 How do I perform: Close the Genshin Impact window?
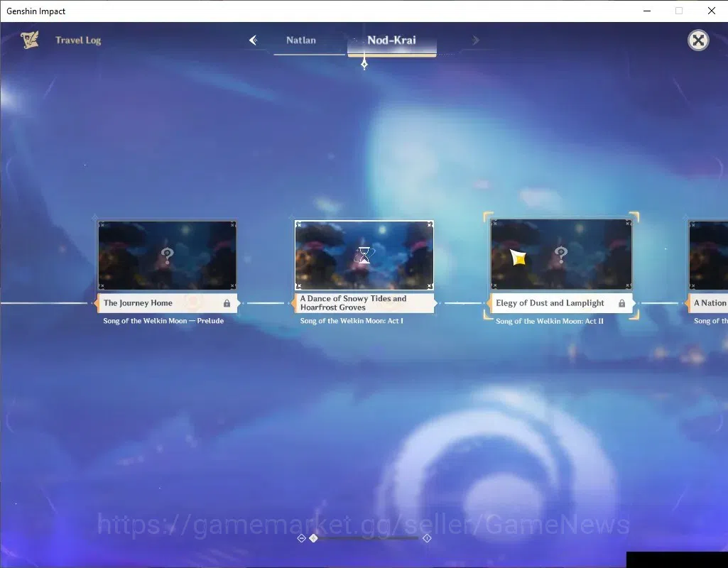(x=711, y=11)
